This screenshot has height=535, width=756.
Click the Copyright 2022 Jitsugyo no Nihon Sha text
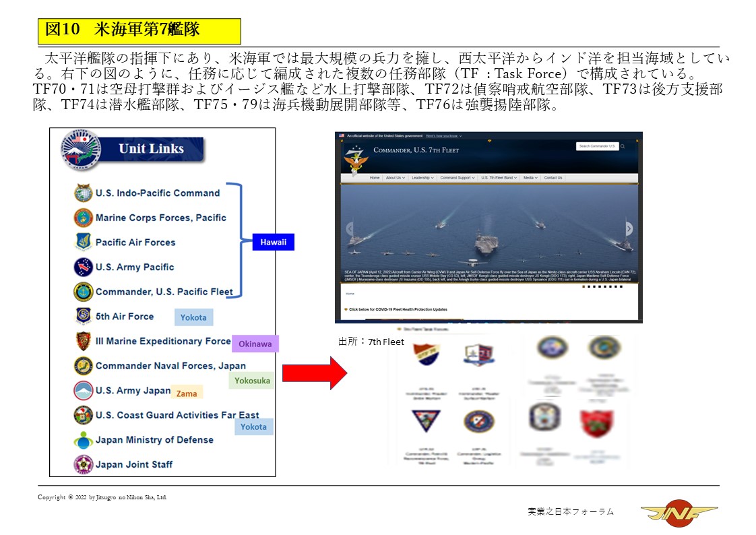pyautogui.click(x=102, y=497)
